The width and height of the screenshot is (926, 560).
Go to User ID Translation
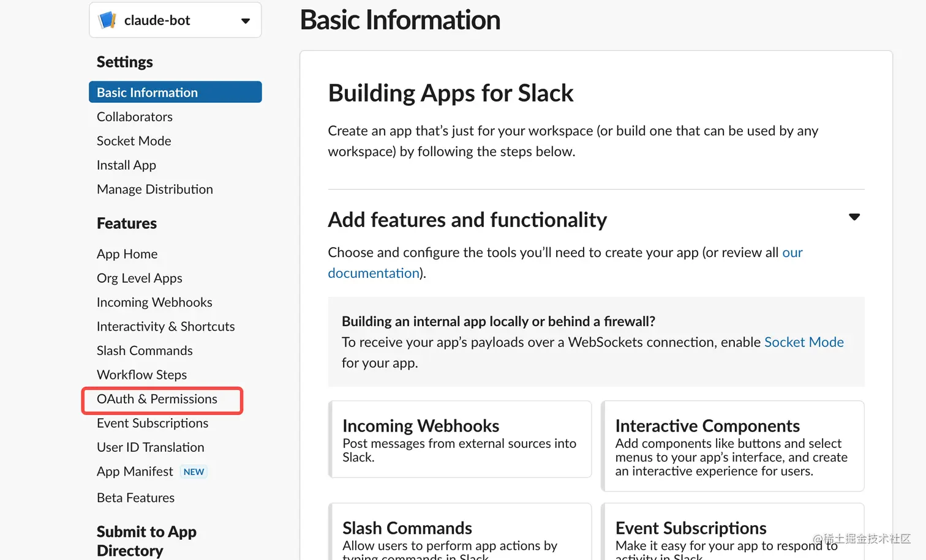tap(151, 447)
